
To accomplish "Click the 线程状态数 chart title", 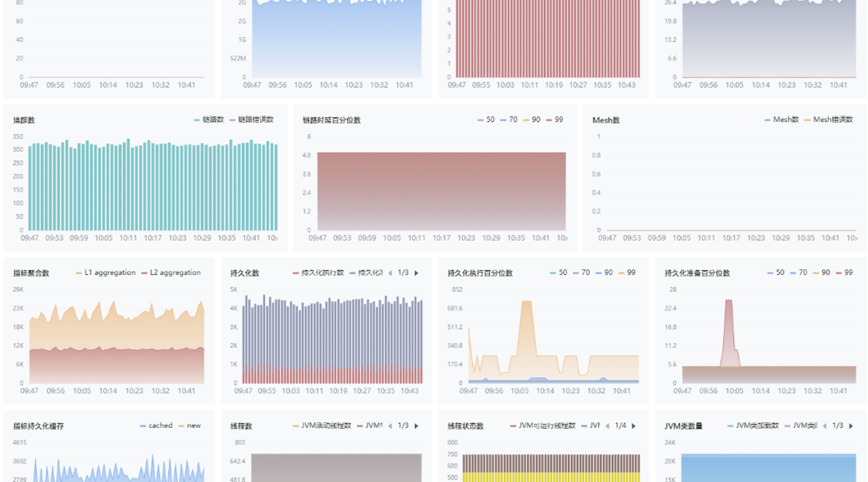I will tap(465, 427).
